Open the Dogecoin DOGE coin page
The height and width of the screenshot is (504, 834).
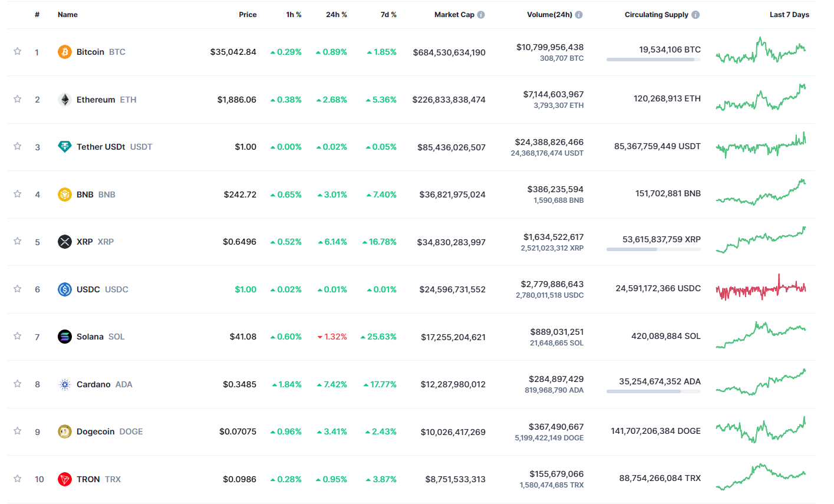click(x=110, y=431)
